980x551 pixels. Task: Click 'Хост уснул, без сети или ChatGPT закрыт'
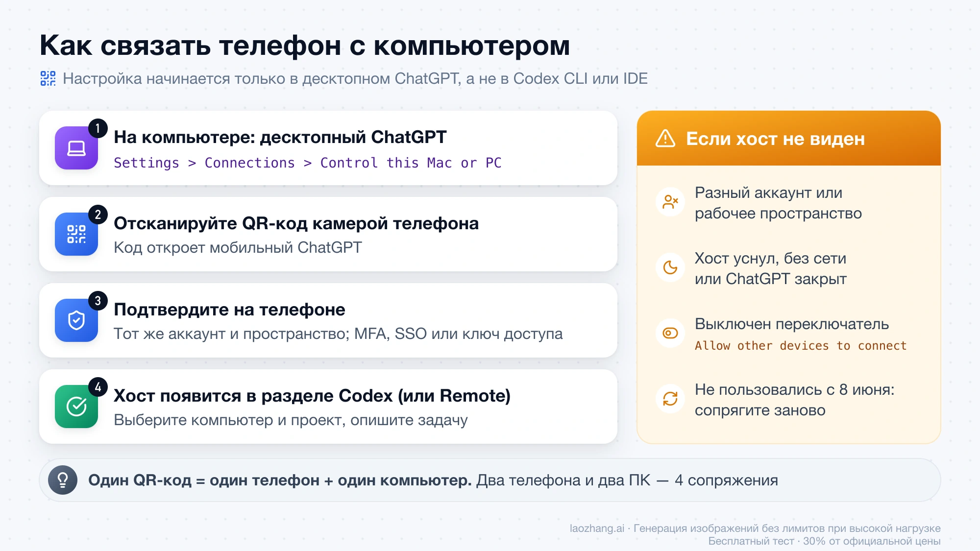(x=771, y=268)
